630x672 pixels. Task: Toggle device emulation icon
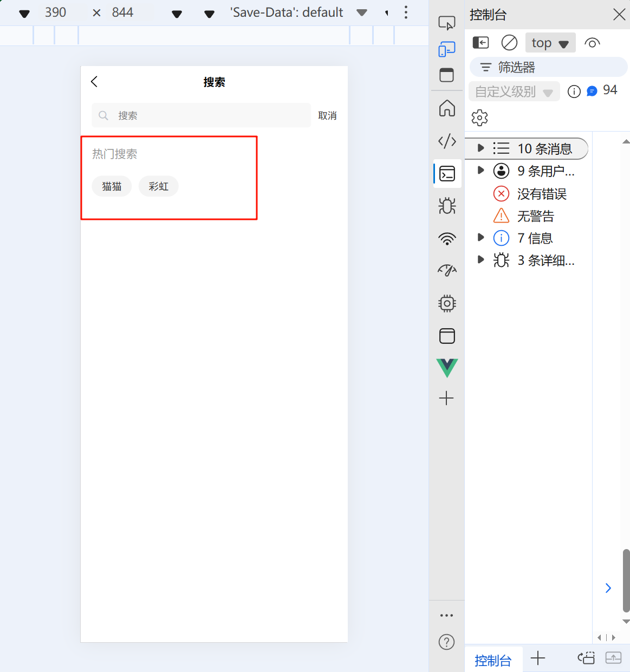click(x=447, y=49)
